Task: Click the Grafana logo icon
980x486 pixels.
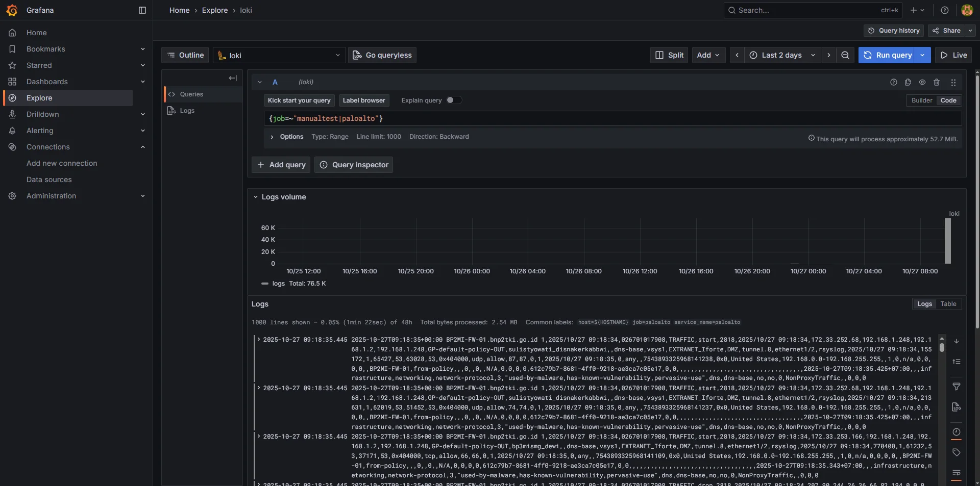Action: point(12,10)
